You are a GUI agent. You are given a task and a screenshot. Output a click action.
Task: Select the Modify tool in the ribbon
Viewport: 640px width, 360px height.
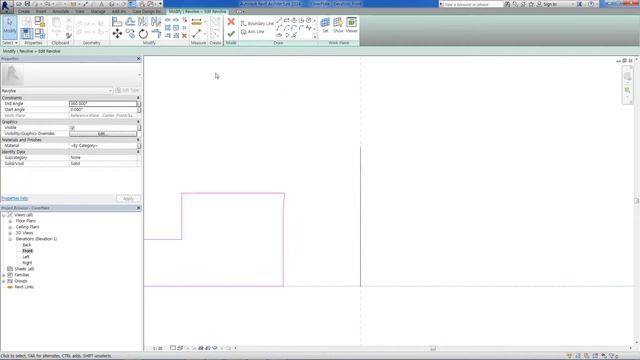(x=9, y=27)
